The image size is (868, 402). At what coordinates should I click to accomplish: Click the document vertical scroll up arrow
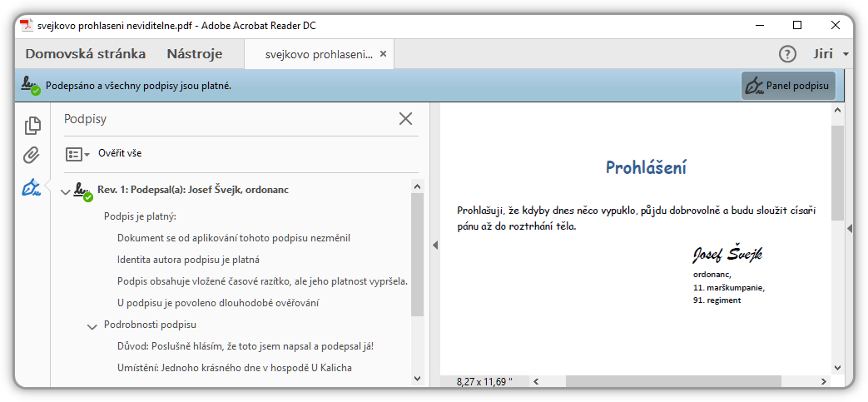[x=837, y=111]
